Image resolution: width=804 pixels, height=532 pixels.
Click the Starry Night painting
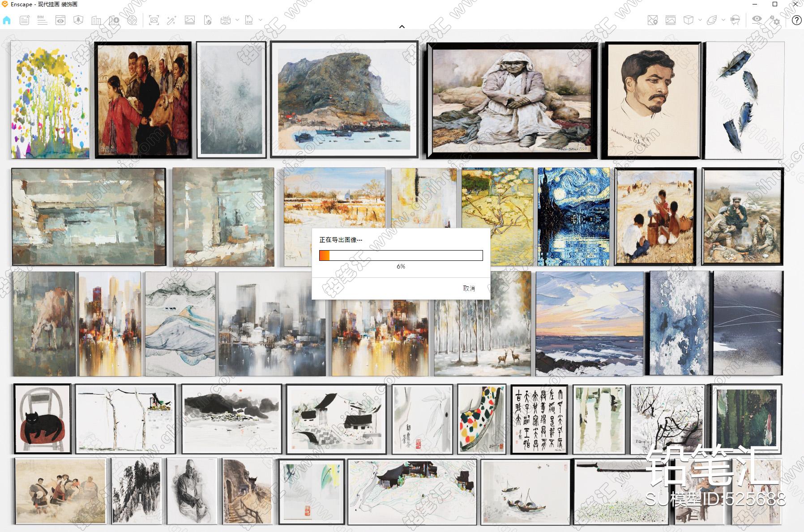pos(573,217)
